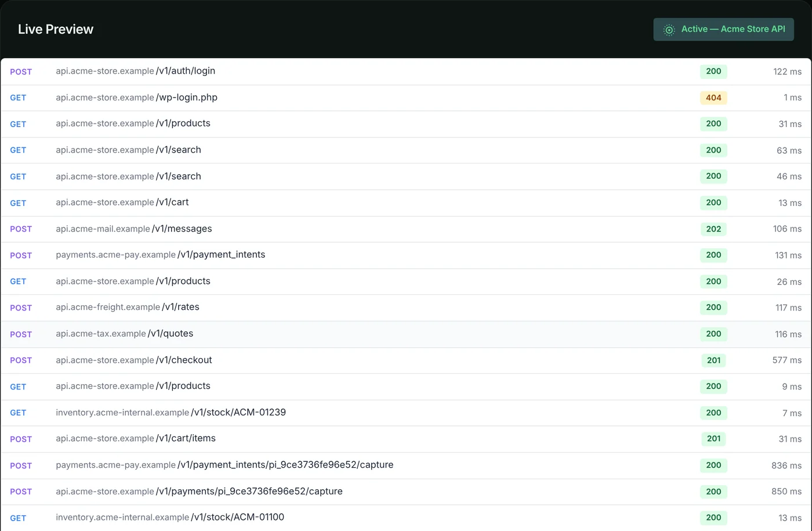The width and height of the screenshot is (812, 531).
Task: Click the 201 status on the cart/items row
Action: tap(713, 439)
